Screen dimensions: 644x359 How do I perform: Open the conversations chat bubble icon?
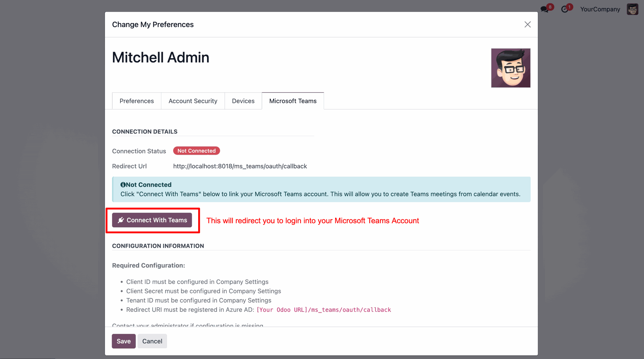click(545, 9)
